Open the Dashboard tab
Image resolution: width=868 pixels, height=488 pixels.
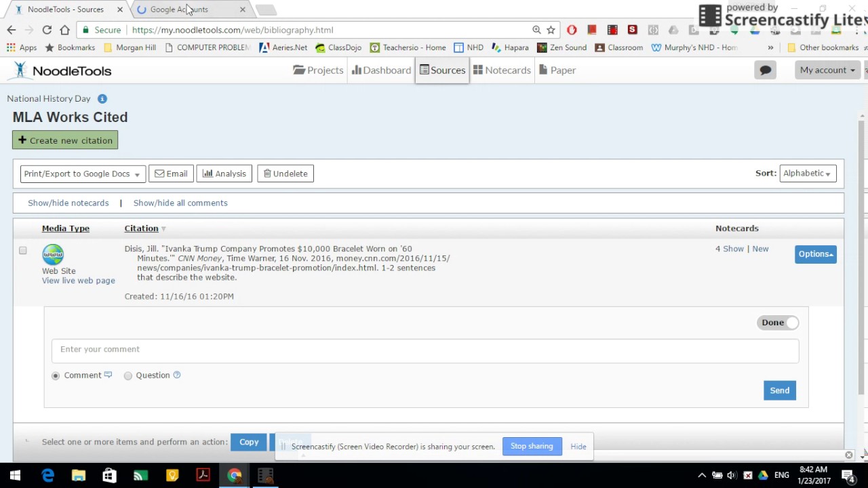(x=381, y=70)
